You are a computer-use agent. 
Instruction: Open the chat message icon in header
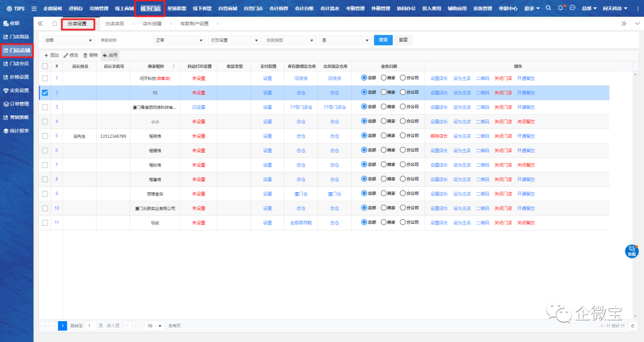click(572, 8)
